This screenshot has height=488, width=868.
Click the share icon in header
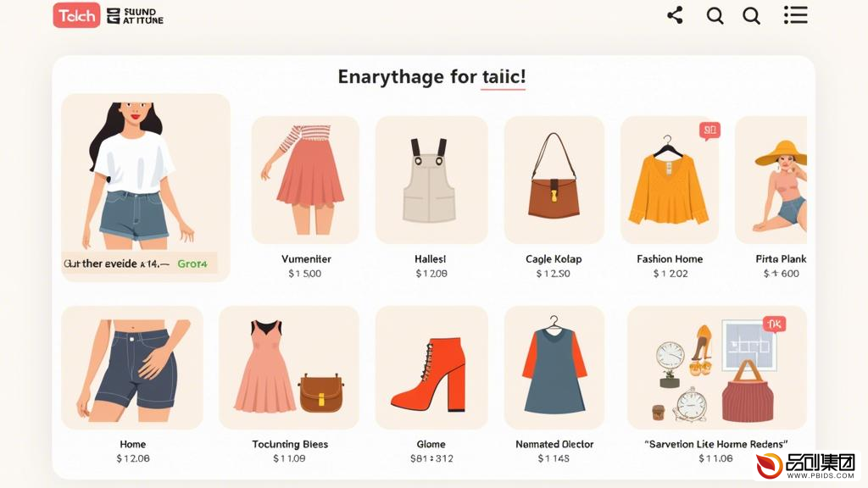pyautogui.click(x=675, y=15)
